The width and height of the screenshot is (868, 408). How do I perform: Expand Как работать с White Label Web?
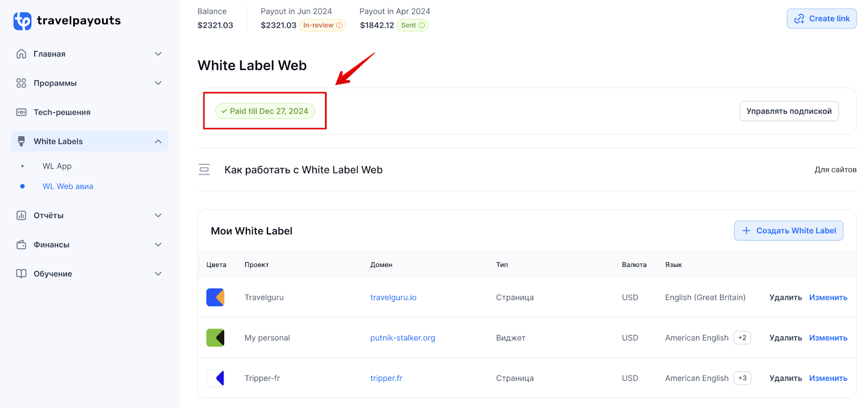click(527, 170)
